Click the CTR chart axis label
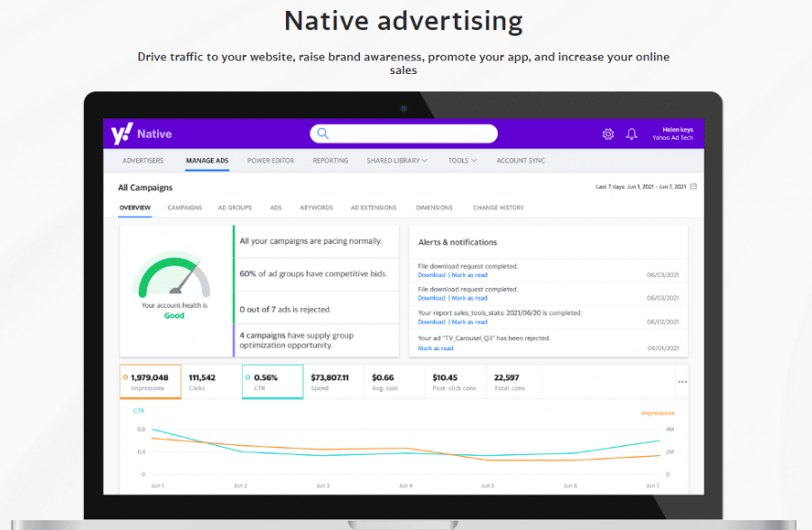This screenshot has height=530, width=812. (x=139, y=411)
